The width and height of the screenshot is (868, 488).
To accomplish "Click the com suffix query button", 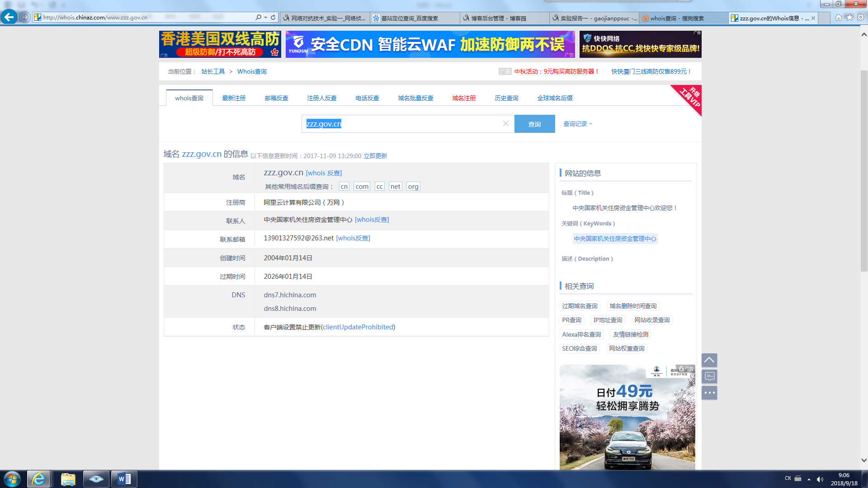I will (362, 186).
